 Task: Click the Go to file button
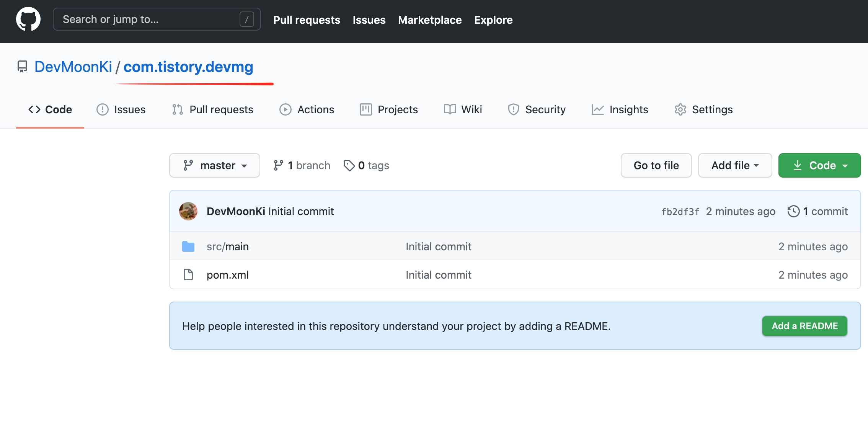[x=656, y=165]
